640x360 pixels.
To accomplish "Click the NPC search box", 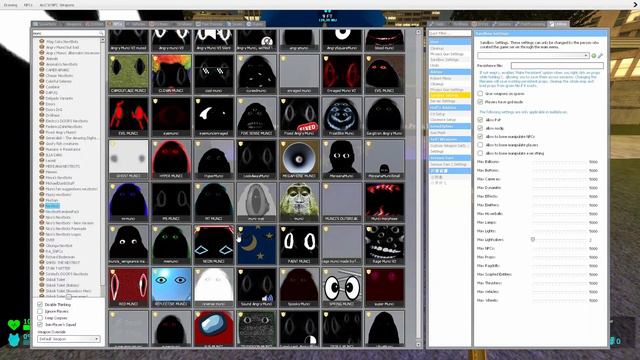I will (69, 33).
